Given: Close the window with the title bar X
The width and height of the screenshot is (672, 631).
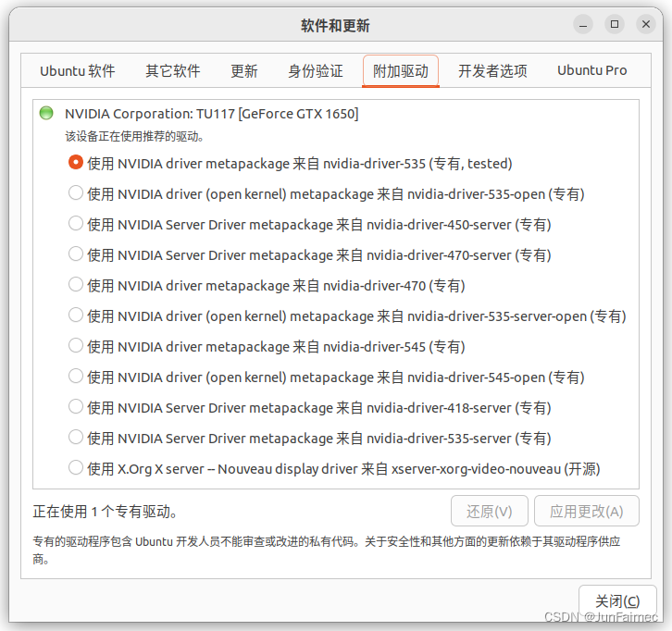Looking at the screenshot, I should pyautogui.click(x=646, y=24).
